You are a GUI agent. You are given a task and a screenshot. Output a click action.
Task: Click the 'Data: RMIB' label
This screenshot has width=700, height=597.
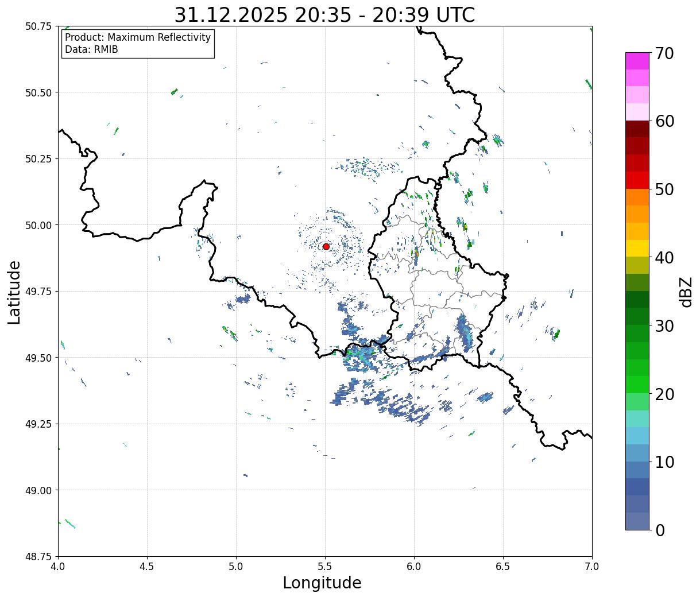[91, 49]
